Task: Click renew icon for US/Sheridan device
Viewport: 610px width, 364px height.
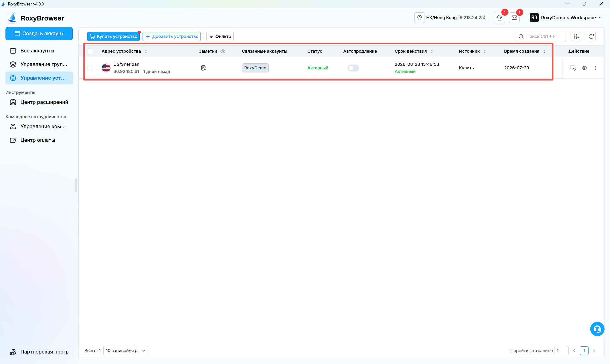Action: pos(573,68)
